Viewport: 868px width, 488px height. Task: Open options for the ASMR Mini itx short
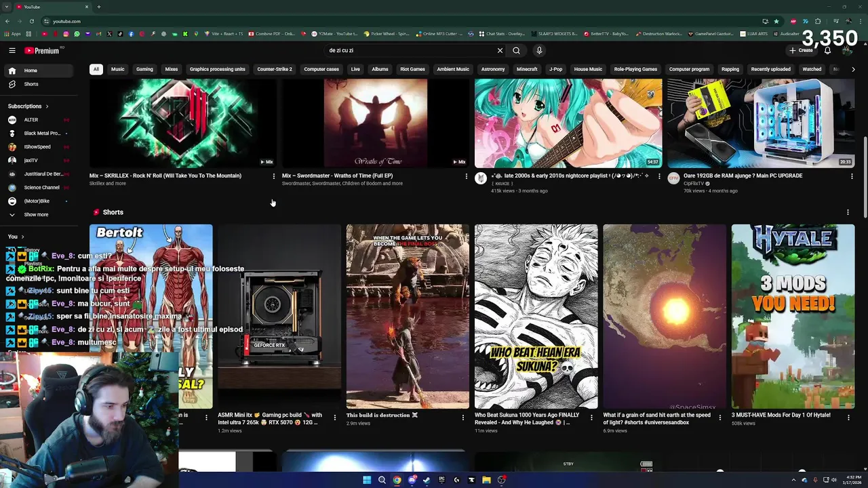click(x=334, y=418)
